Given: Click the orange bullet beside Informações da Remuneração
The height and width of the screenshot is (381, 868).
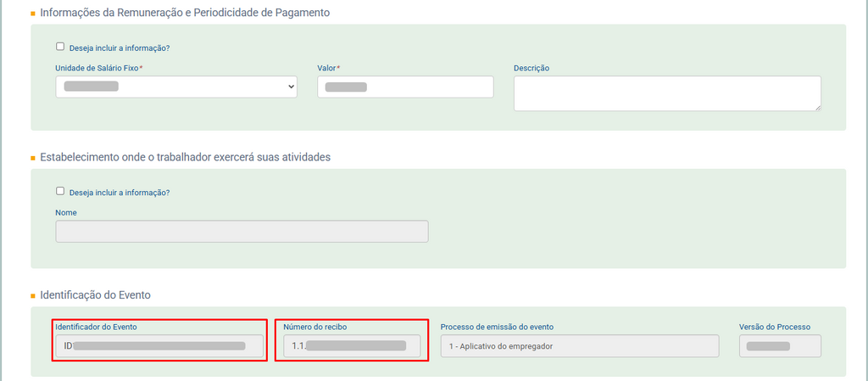Looking at the screenshot, I should pos(33,14).
